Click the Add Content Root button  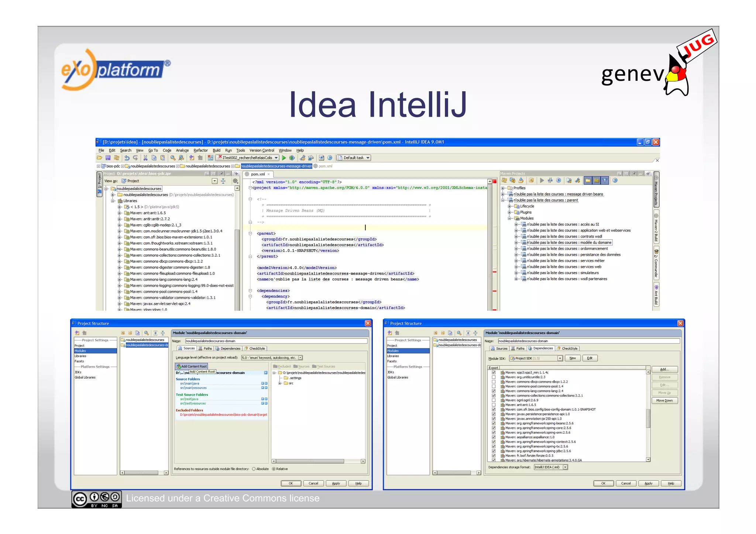(192, 366)
